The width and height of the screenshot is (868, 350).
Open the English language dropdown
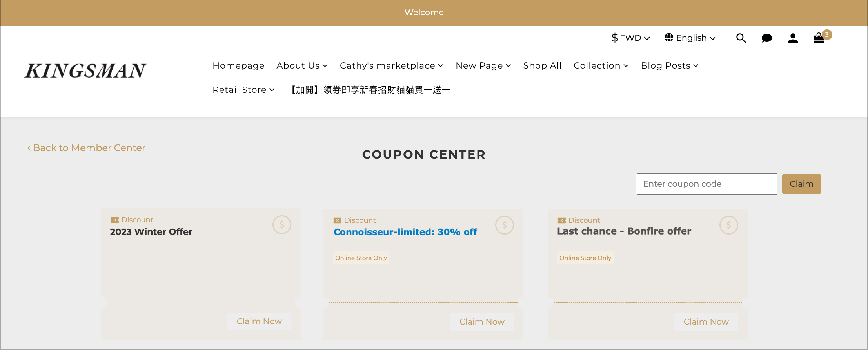[x=690, y=38]
